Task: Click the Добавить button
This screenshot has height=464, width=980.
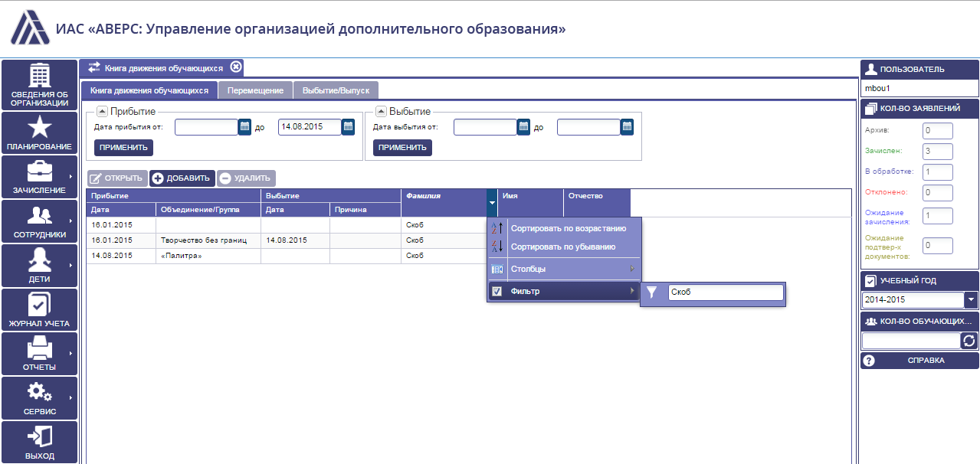Action: 182,178
